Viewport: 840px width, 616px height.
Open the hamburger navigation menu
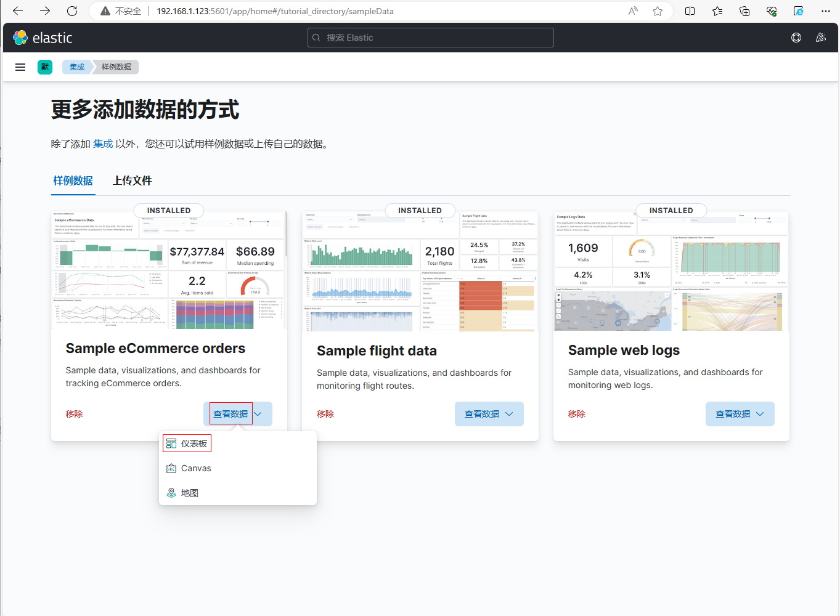[20, 67]
